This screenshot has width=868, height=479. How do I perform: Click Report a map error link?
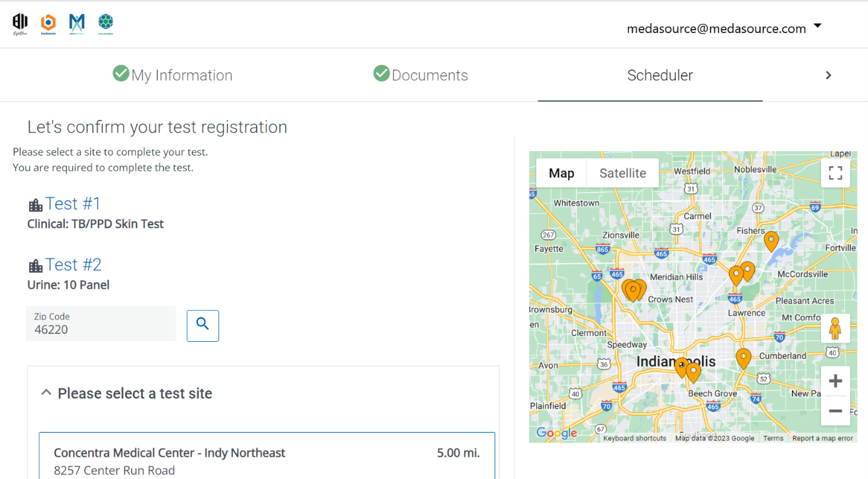click(x=823, y=438)
